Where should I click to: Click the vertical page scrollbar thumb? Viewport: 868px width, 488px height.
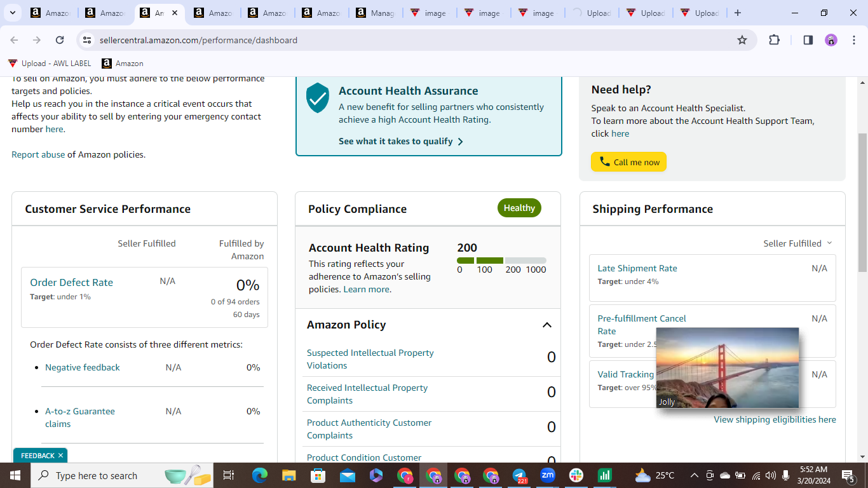[862, 203]
